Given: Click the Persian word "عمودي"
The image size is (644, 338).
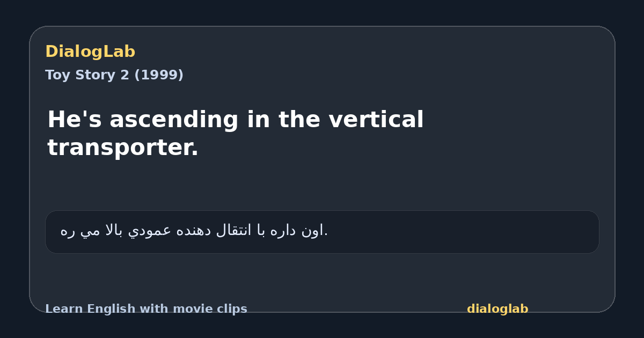Looking at the screenshot, I should click(x=150, y=231).
